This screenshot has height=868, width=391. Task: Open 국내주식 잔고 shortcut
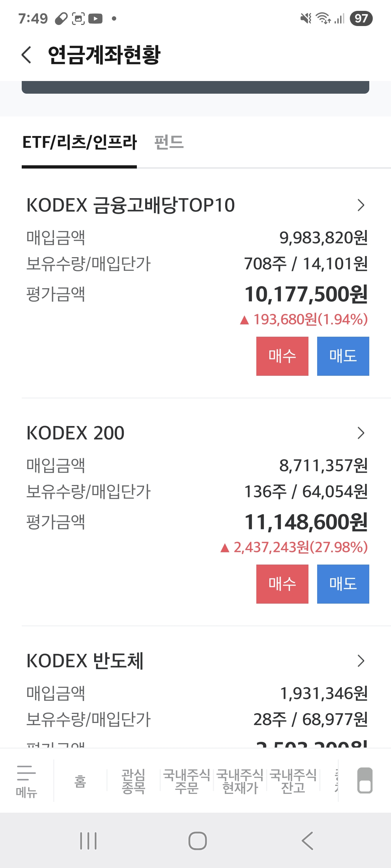pyautogui.click(x=293, y=781)
